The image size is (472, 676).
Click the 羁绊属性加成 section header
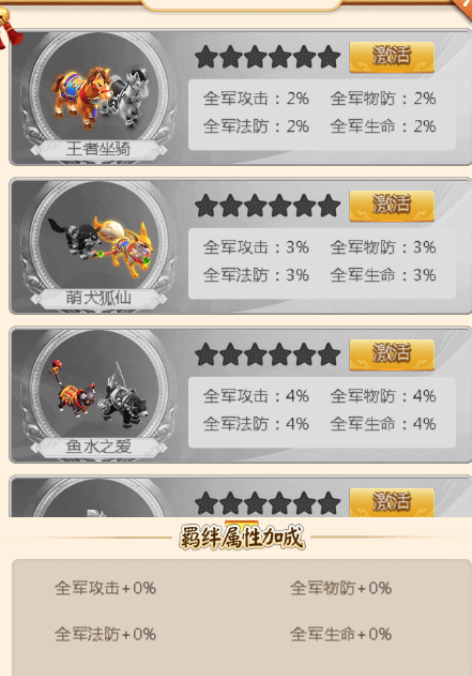242,538
